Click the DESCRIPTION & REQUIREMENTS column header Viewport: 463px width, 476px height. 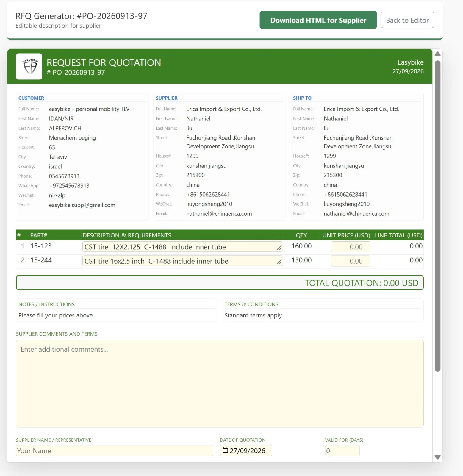[x=127, y=235]
